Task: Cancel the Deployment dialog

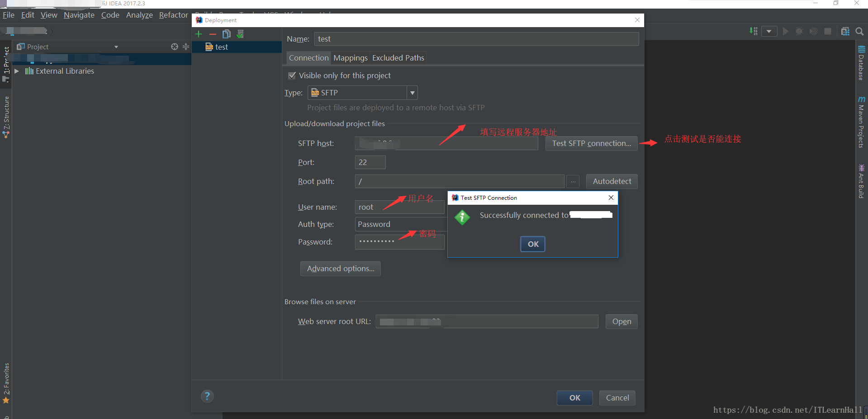Action: tap(617, 398)
